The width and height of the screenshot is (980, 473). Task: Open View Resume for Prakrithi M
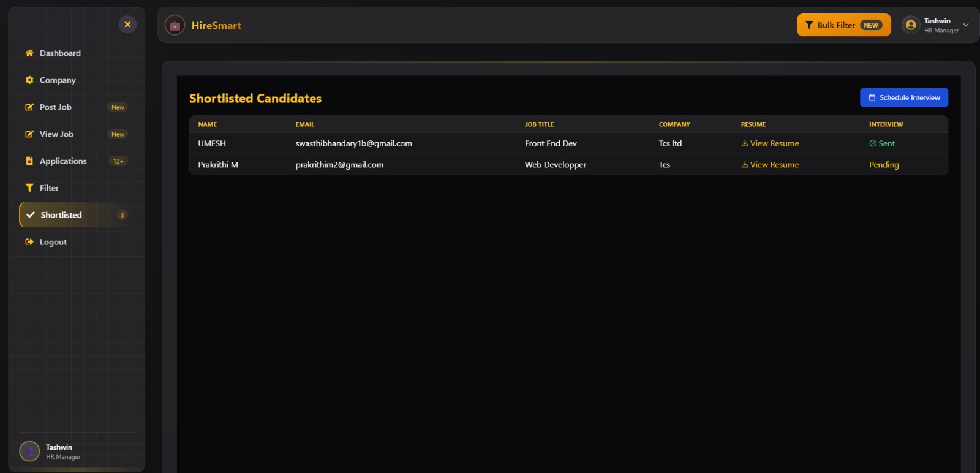[770, 165]
